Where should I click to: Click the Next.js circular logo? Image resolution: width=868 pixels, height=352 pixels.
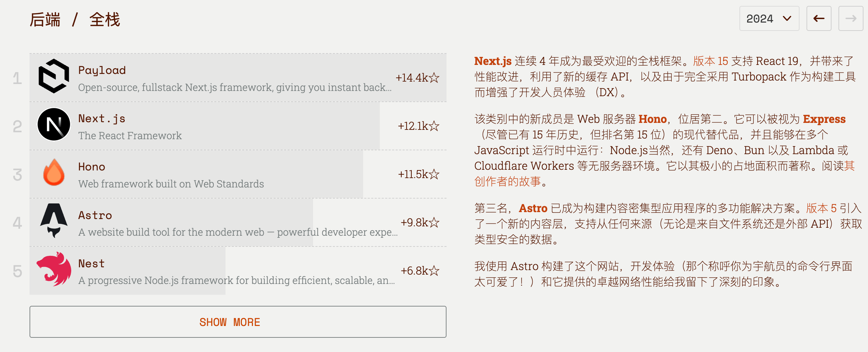point(54,125)
